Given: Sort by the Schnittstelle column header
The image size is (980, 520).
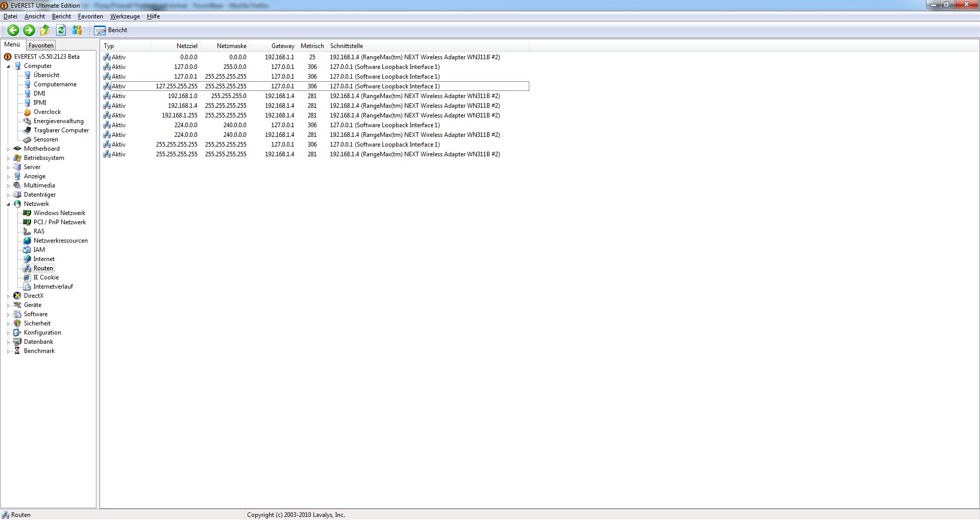Looking at the screenshot, I should point(428,46).
